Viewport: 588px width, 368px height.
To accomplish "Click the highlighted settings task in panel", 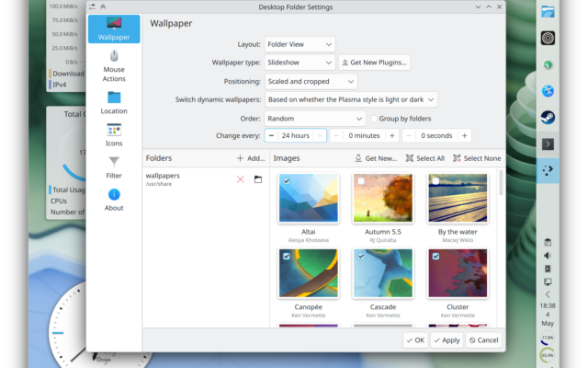I will coord(548,170).
